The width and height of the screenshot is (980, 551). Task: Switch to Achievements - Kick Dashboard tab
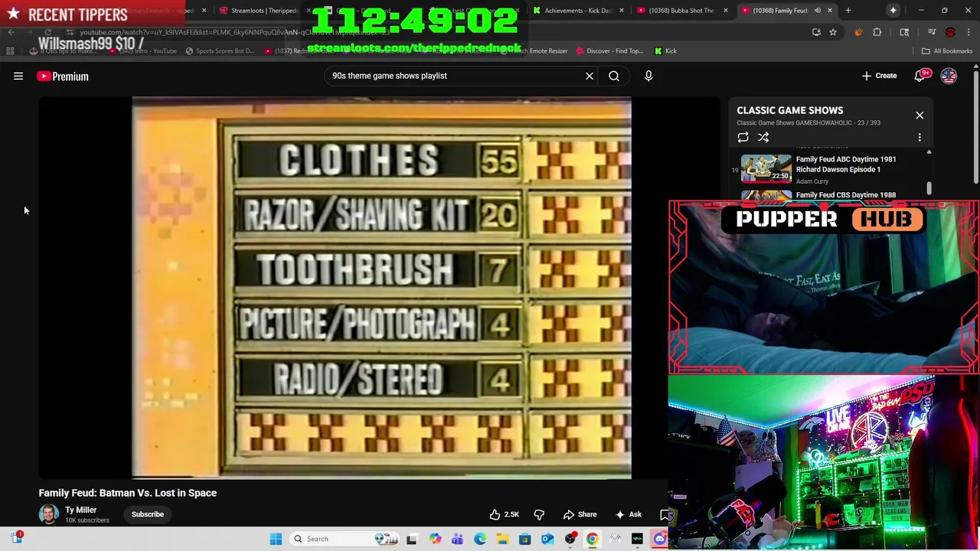pyautogui.click(x=578, y=11)
